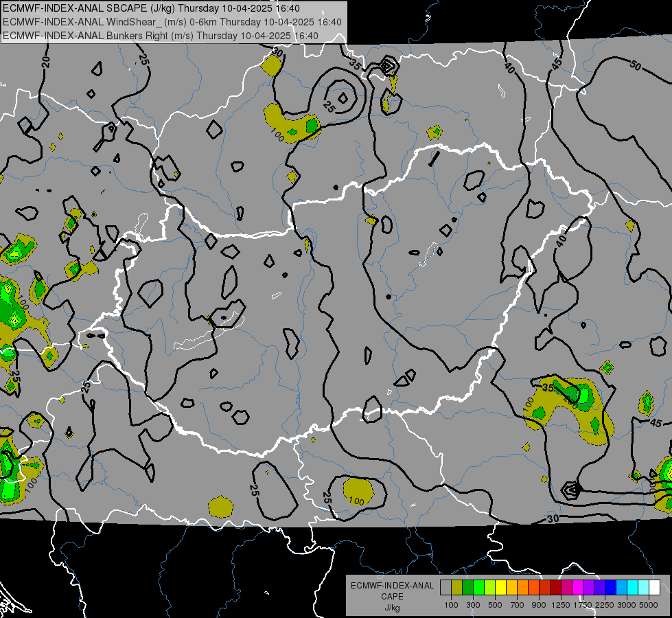Click the legend tick label 100
The image size is (672, 618).
(x=451, y=605)
